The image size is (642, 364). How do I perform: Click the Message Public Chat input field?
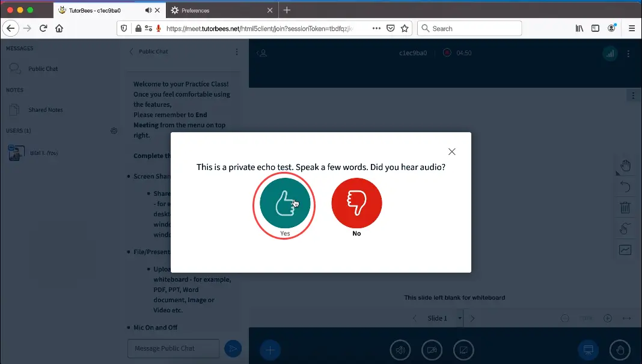tap(173, 348)
